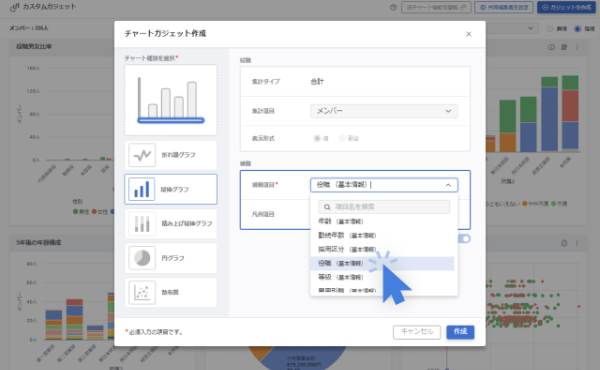Click the 役職男女比率 gadget title
Image resolution: width=600 pixels, height=370 pixels.
34,47
